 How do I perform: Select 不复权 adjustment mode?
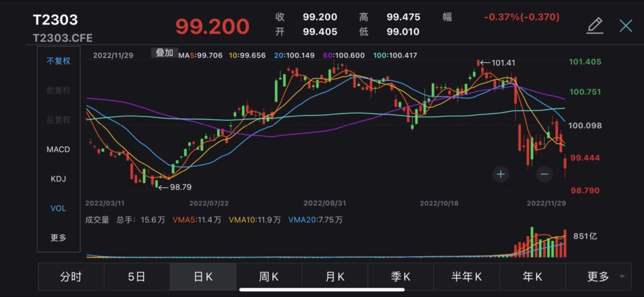point(58,61)
